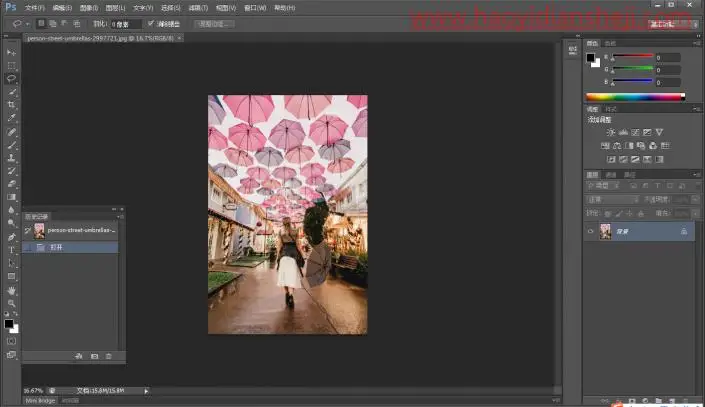The height and width of the screenshot is (407, 705).
Task: Choose Subtract from Selection mode
Action: [64, 23]
